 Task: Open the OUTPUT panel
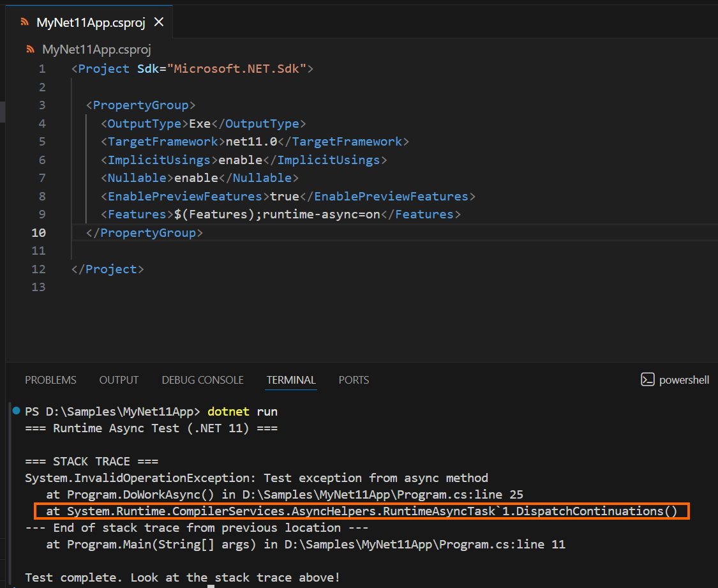pyautogui.click(x=118, y=380)
